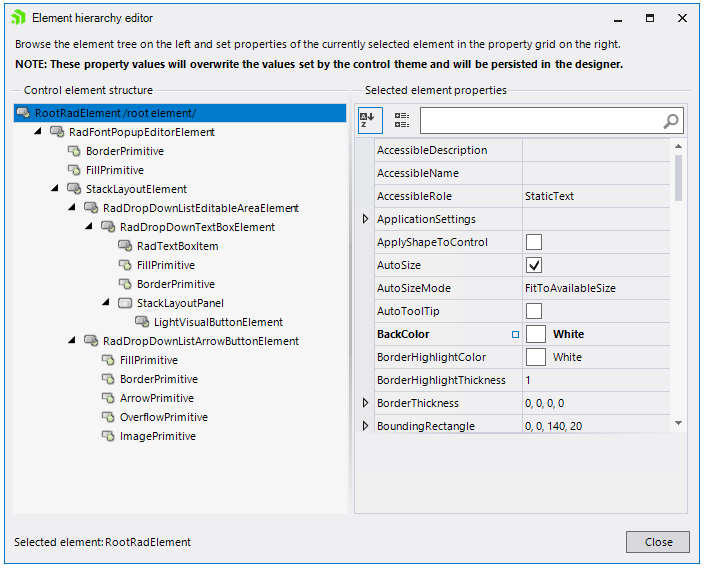Click the RadDropDownListEditableAreaElement node icon
The image size is (705, 569).
pos(91,208)
